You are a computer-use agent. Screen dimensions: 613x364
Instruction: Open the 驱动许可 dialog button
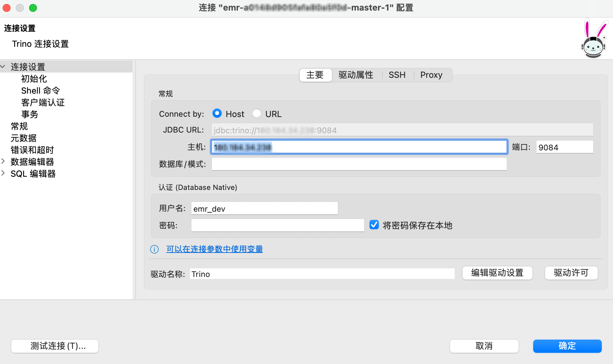coord(571,273)
